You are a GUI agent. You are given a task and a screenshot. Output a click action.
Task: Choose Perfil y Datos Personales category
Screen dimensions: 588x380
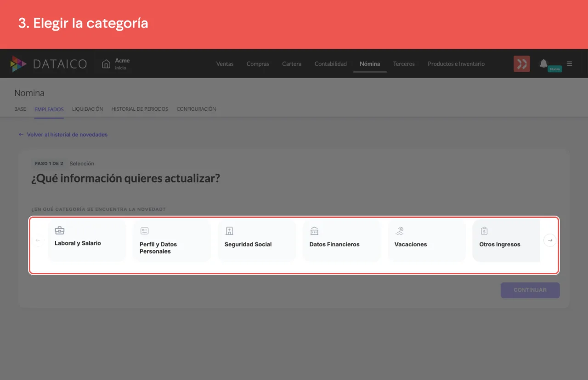point(172,241)
